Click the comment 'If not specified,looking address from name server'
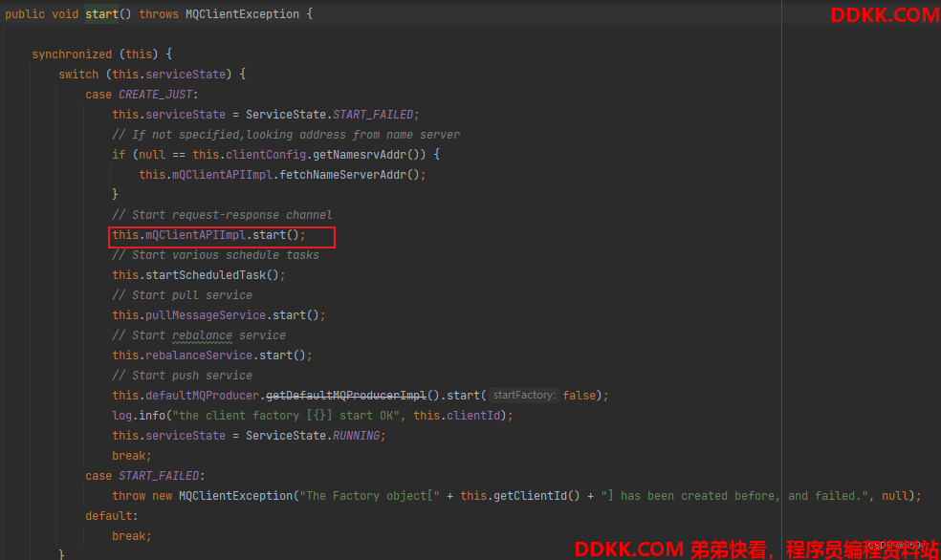The height and width of the screenshot is (560, 941). [286, 135]
